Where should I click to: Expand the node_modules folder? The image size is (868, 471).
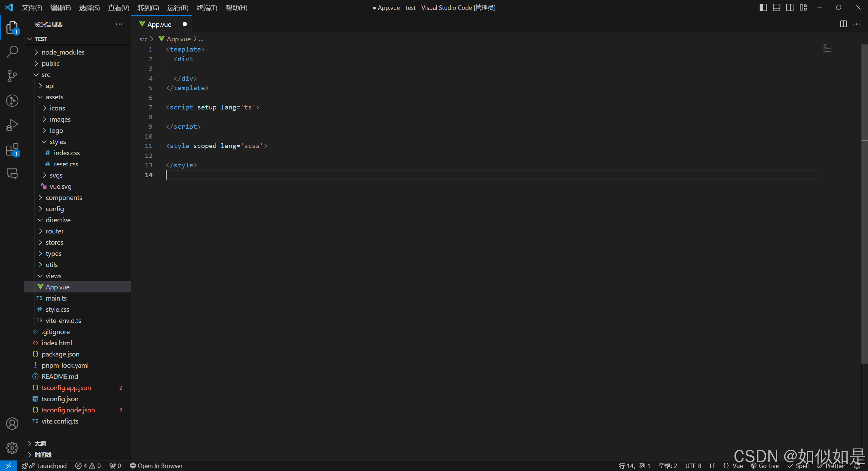(63, 52)
